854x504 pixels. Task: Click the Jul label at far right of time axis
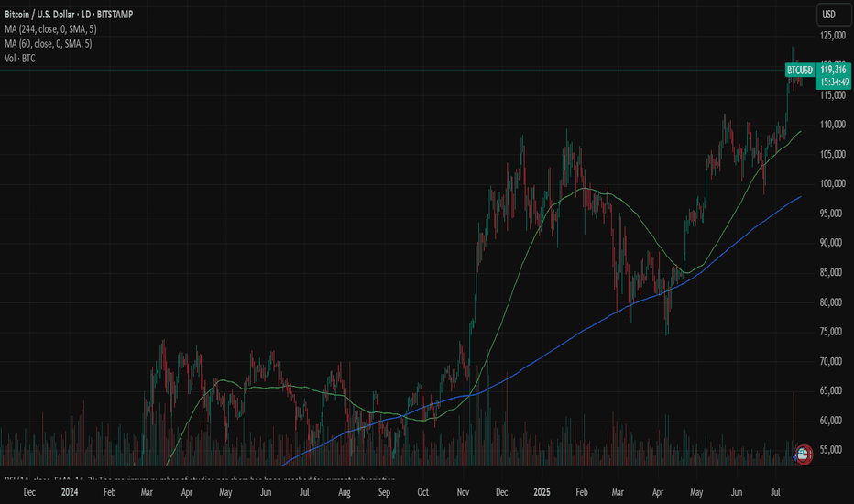pos(775,493)
